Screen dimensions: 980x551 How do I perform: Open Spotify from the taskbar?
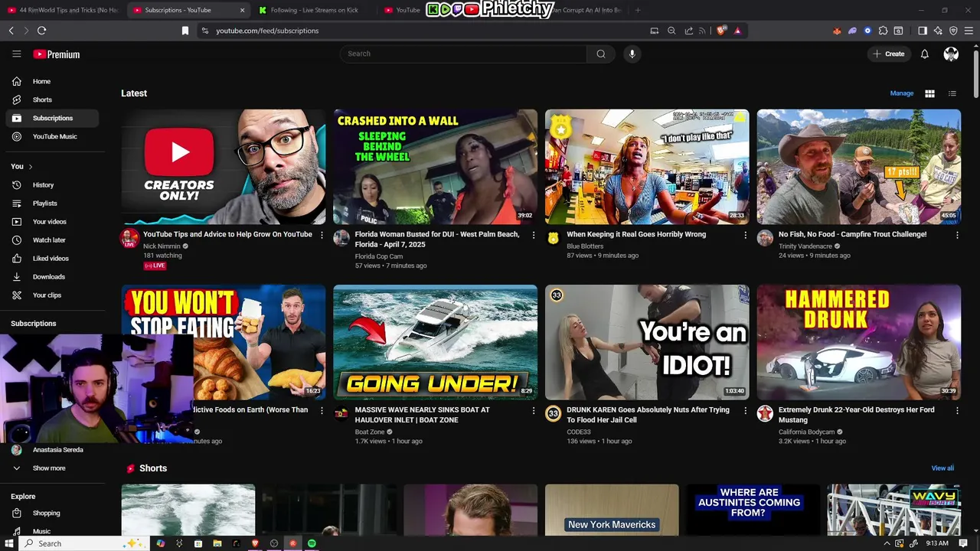(x=312, y=543)
